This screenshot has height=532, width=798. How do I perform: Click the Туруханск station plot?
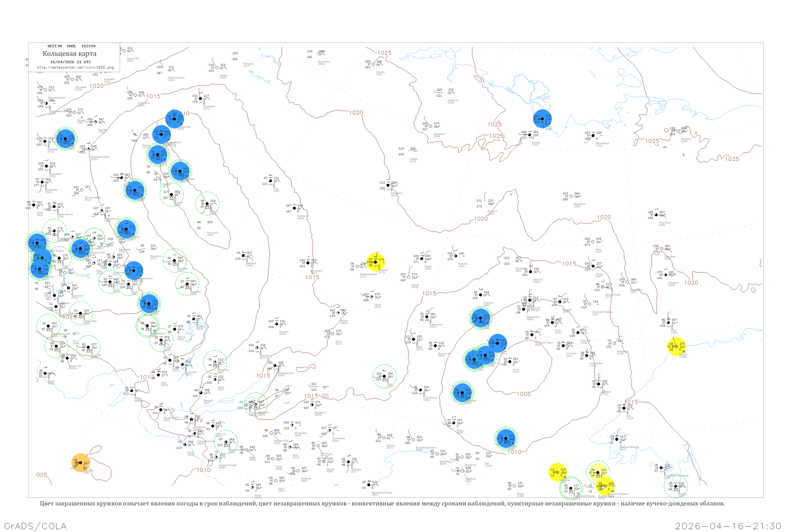tap(201, 99)
